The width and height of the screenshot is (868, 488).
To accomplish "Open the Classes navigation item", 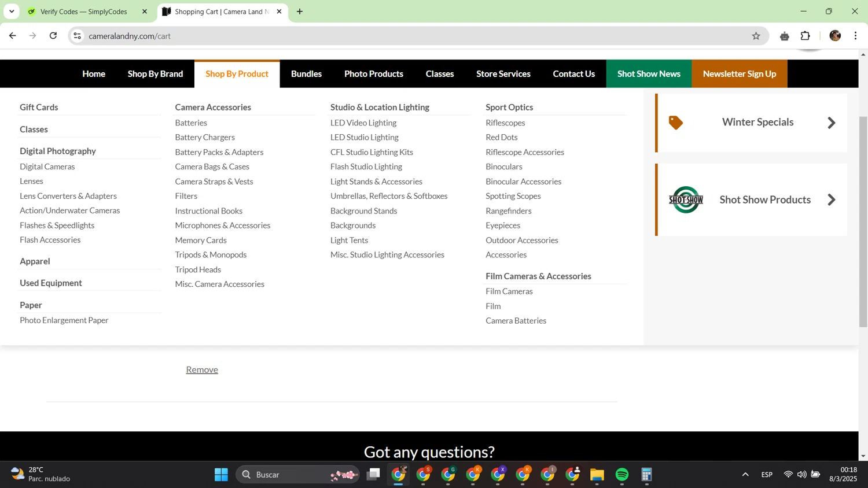I will [x=440, y=74].
